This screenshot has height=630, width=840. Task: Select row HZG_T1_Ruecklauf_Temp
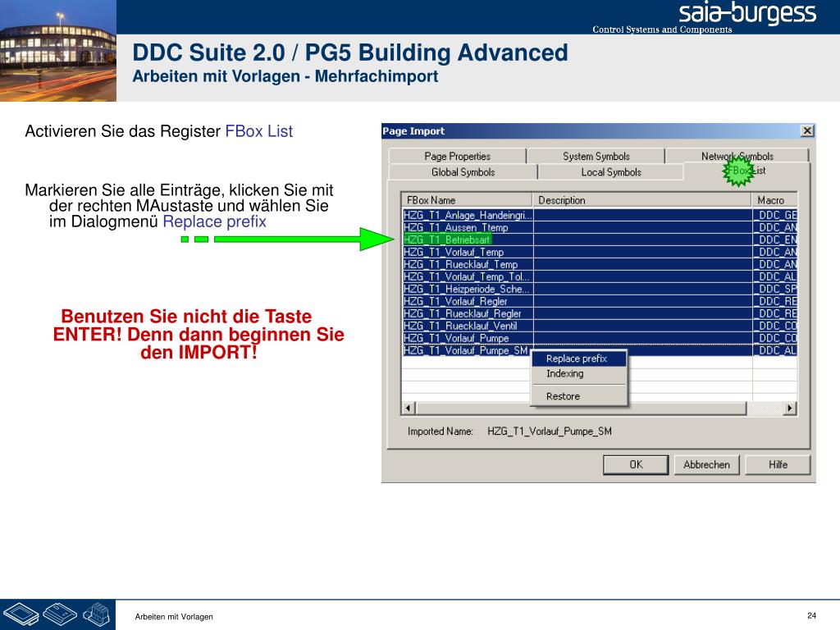pyautogui.click(x=600, y=264)
